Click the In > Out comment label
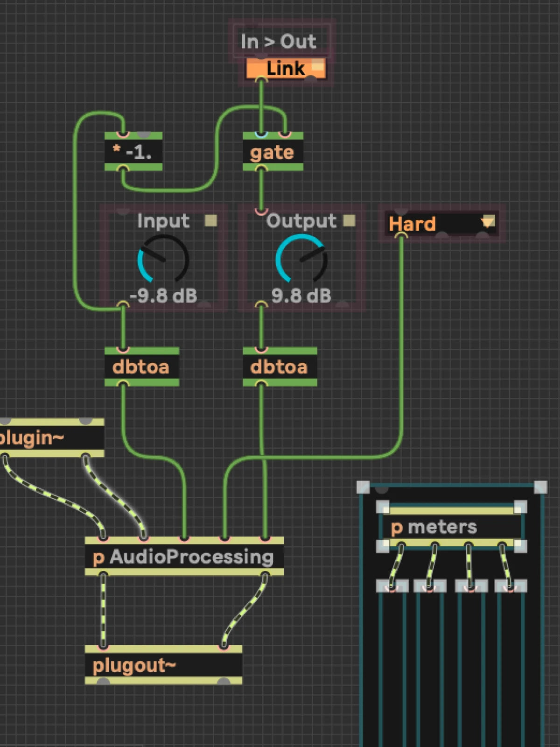Image resolution: width=560 pixels, height=747 pixels. click(x=278, y=42)
